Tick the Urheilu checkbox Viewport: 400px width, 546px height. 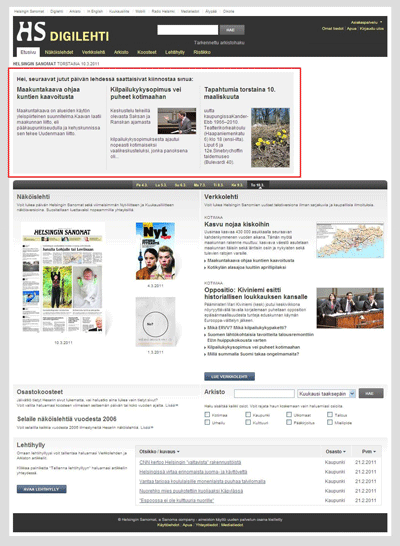(x=207, y=422)
